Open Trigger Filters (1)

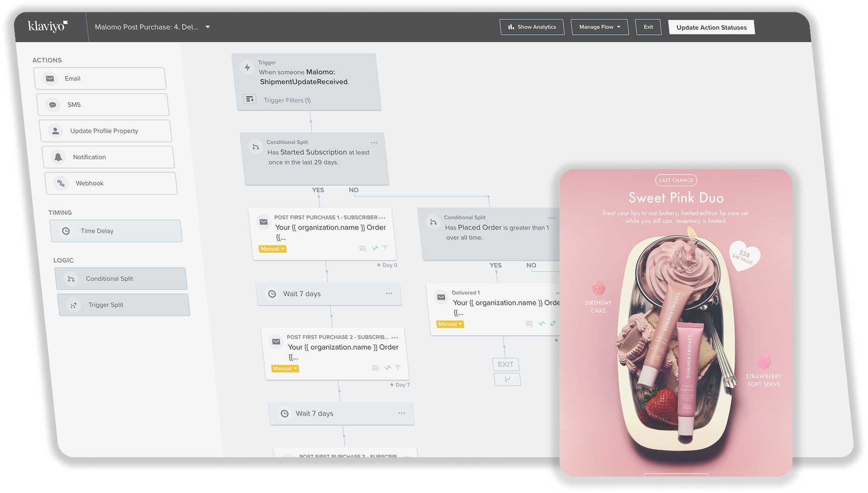(287, 100)
